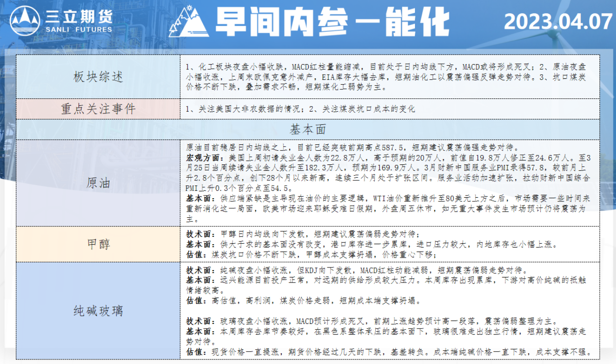The width and height of the screenshot is (616, 364).
Task: Click the 板块综述 summary text paragraph
Action: tap(386, 76)
